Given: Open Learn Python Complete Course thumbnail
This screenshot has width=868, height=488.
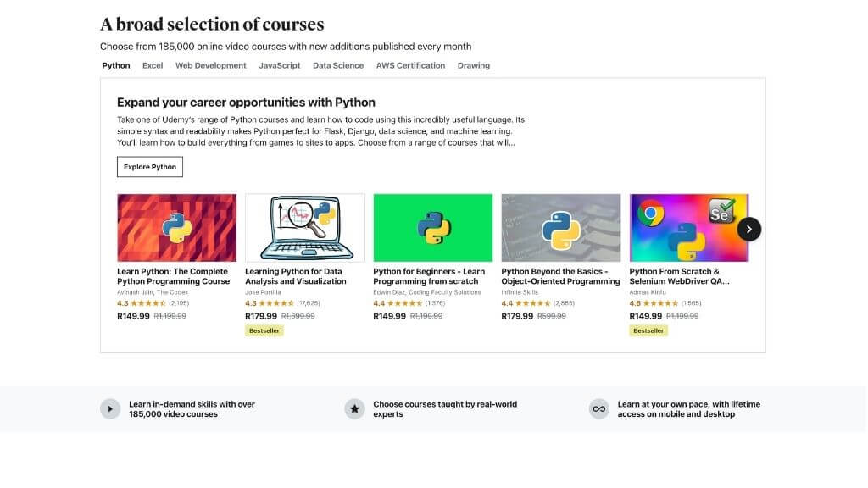Looking at the screenshot, I should (x=176, y=228).
